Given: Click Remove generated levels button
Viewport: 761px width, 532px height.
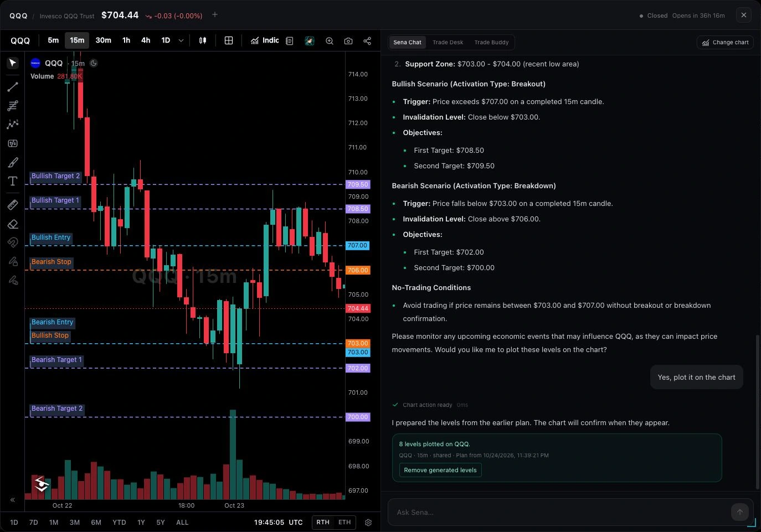Looking at the screenshot, I should pos(440,470).
